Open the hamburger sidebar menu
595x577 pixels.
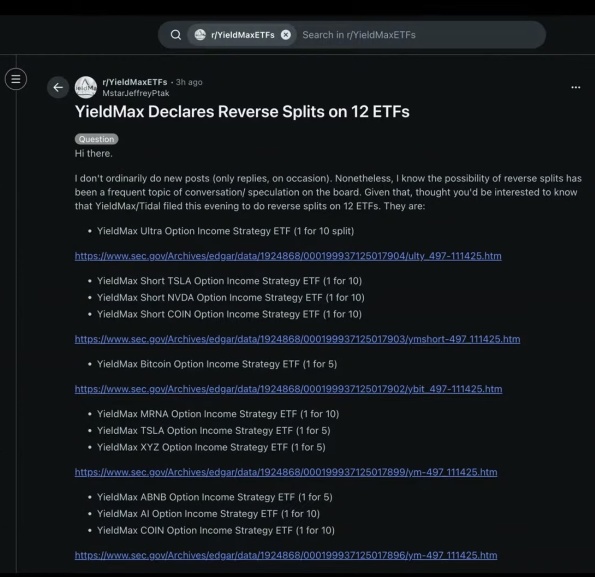point(16,79)
